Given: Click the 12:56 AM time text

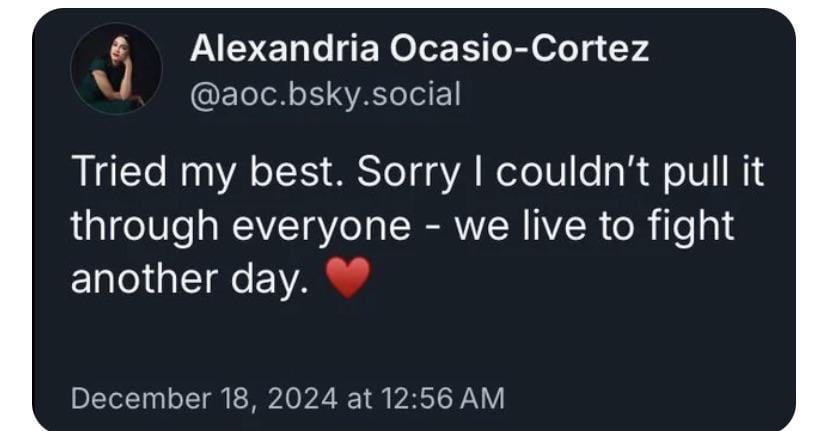Looking at the screenshot, I should click(x=442, y=398).
